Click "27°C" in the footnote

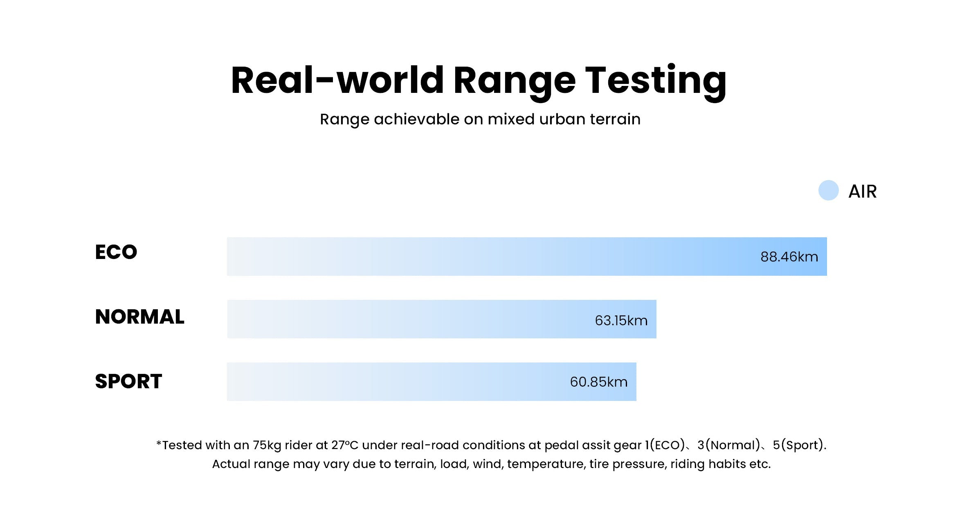coord(344,445)
